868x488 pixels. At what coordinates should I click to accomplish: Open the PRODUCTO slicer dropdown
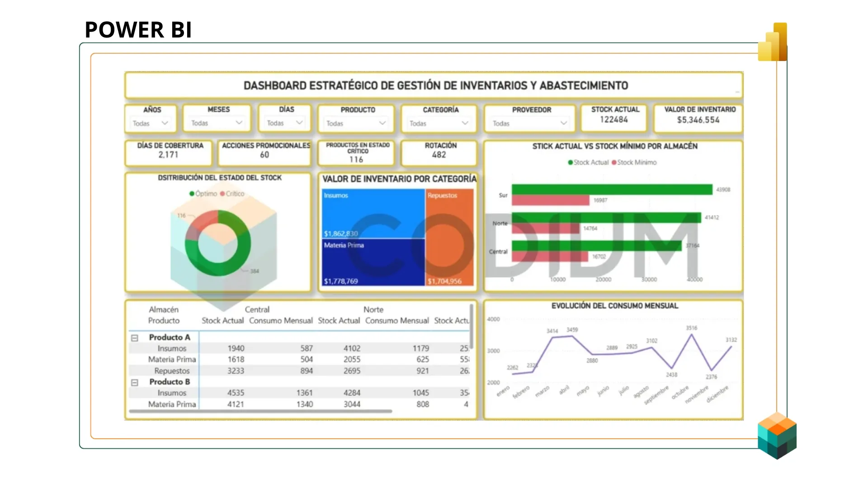point(356,123)
